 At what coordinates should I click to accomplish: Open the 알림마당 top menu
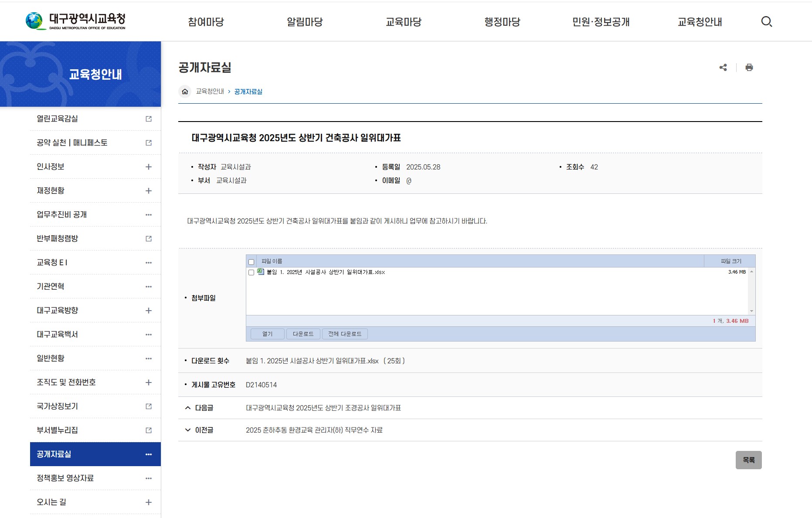(305, 22)
